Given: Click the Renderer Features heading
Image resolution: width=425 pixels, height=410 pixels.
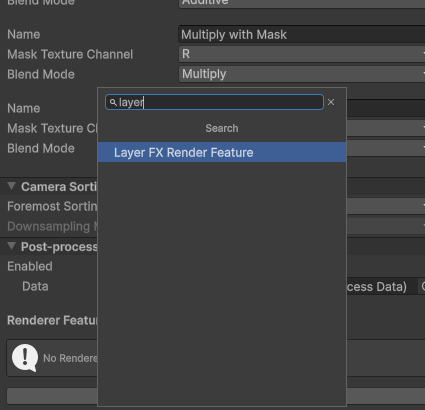Looking at the screenshot, I should [52, 320].
